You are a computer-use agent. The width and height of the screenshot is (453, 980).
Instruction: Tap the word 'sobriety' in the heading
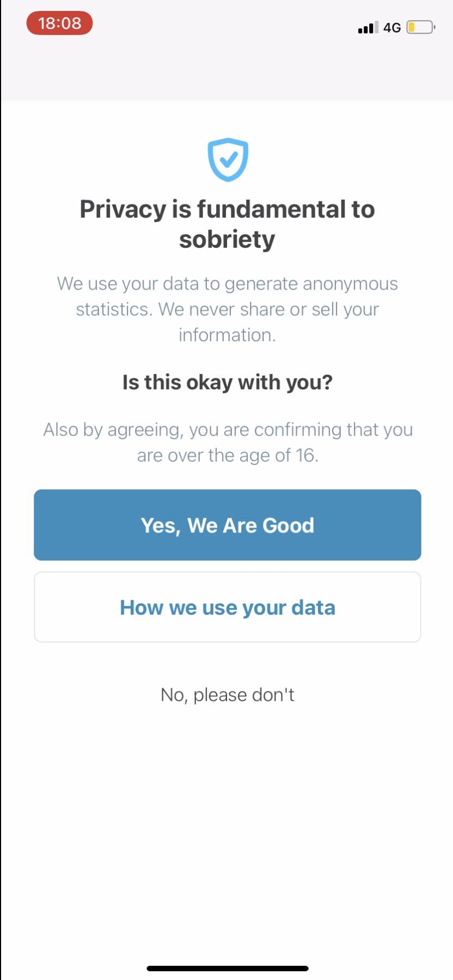[x=227, y=240]
